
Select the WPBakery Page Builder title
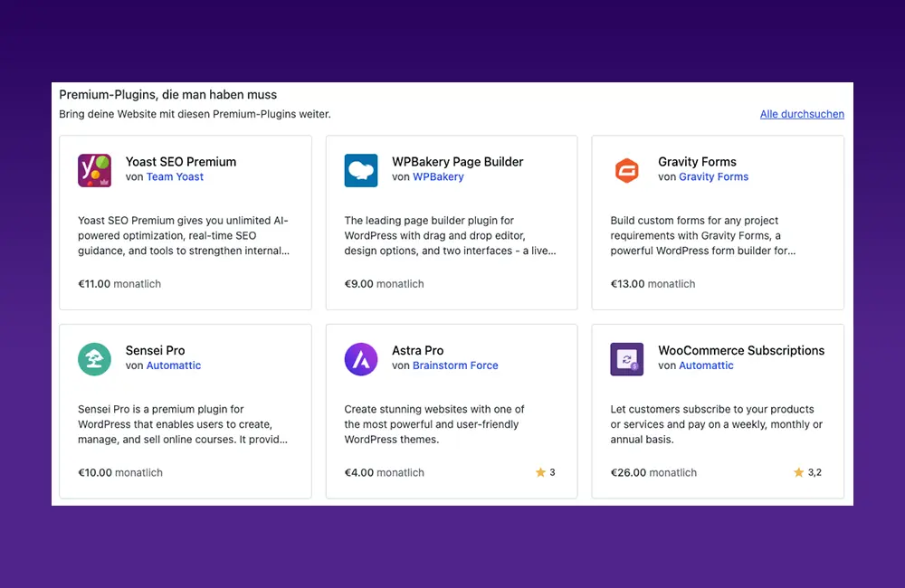457,162
